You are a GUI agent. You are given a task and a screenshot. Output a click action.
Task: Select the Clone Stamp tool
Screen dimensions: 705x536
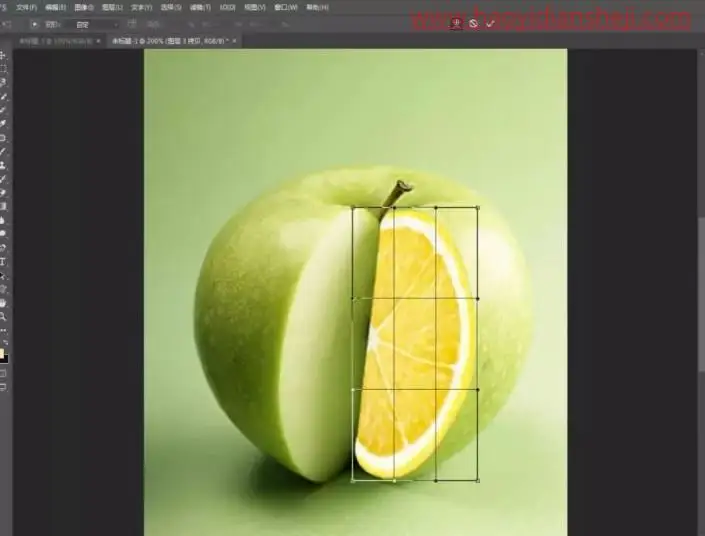3,165
